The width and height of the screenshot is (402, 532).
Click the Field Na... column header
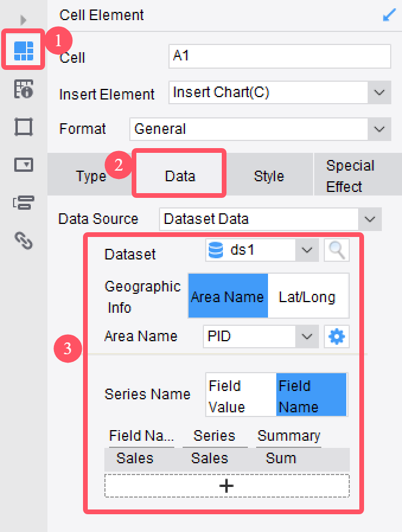[x=141, y=436]
